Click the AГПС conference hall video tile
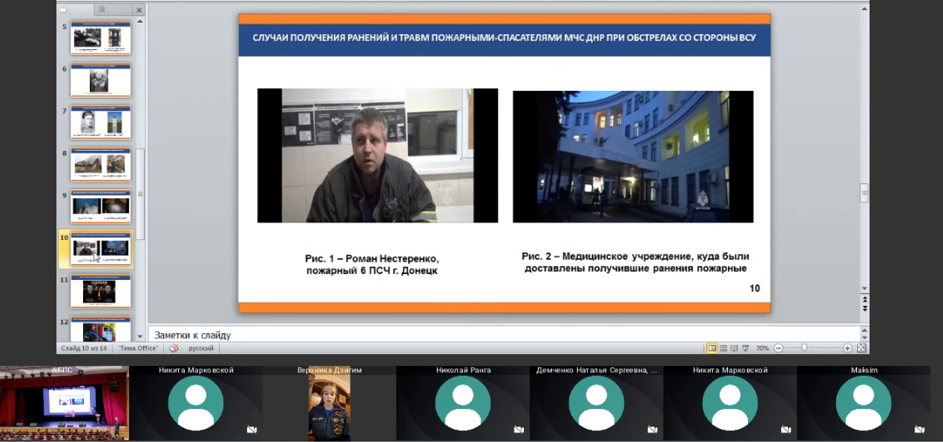The height and width of the screenshot is (442, 943). click(x=64, y=403)
